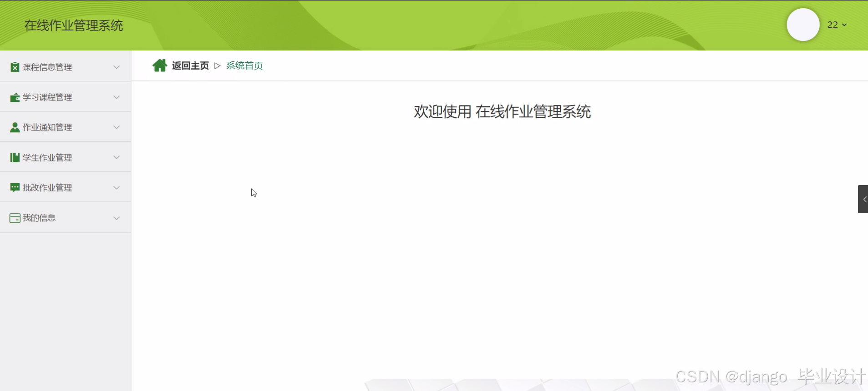
Task: Open 学生作业管理 menu item
Action: pos(66,157)
